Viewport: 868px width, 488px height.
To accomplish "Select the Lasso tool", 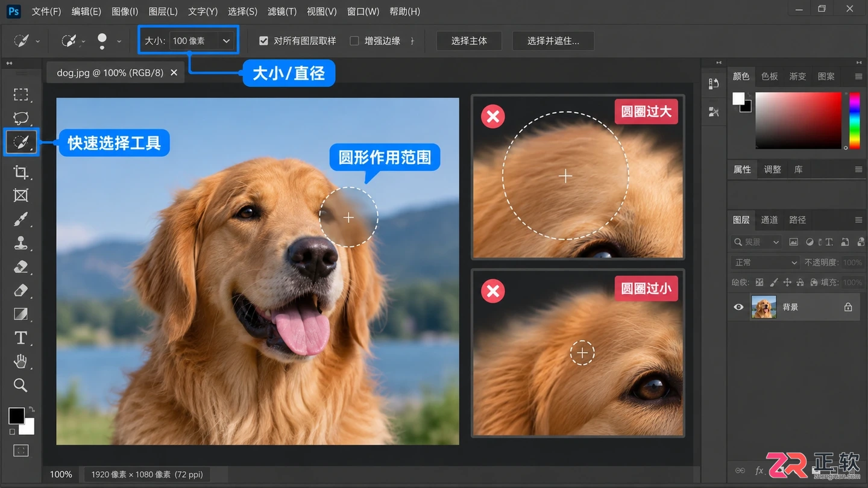I will pos(21,118).
